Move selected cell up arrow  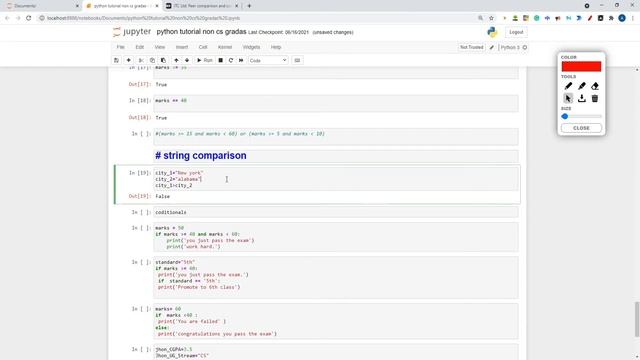[176, 60]
